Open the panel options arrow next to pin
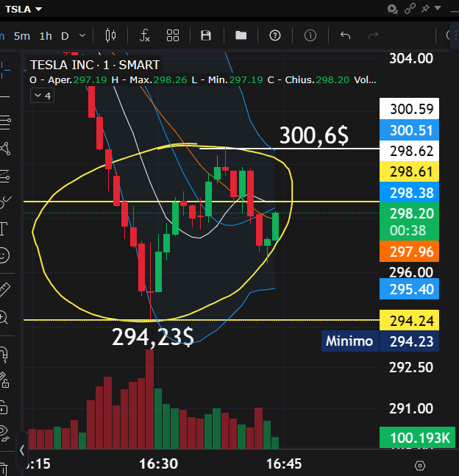 pos(438,8)
